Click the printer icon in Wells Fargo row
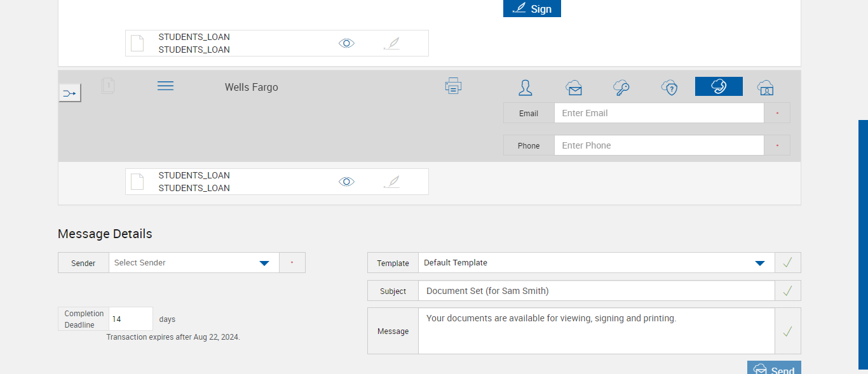Image resolution: width=868 pixels, height=374 pixels. click(453, 86)
